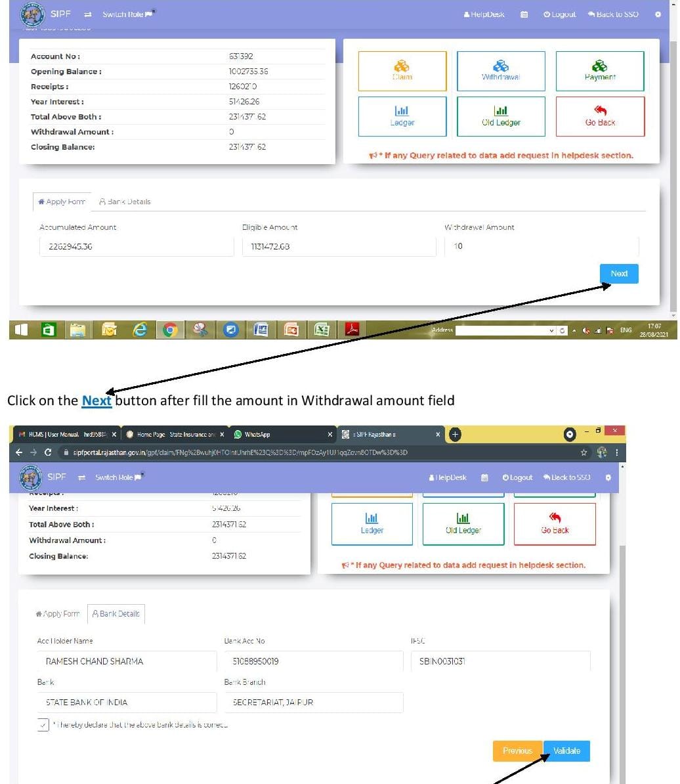Launch Google Chrome from the taskbar
Screen dimensions: 680x784
[x=170, y=330]
